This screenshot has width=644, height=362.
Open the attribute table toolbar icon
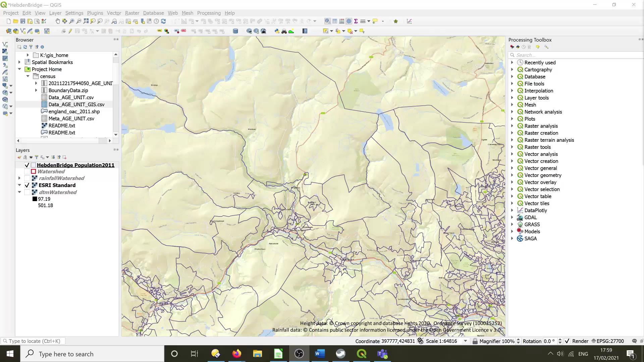point(334,21)
